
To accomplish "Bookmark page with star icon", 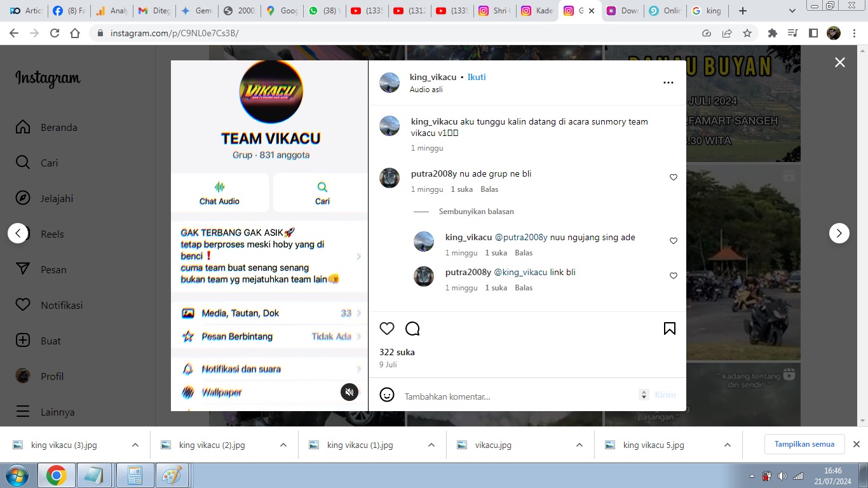I will [x=747, y=33].
